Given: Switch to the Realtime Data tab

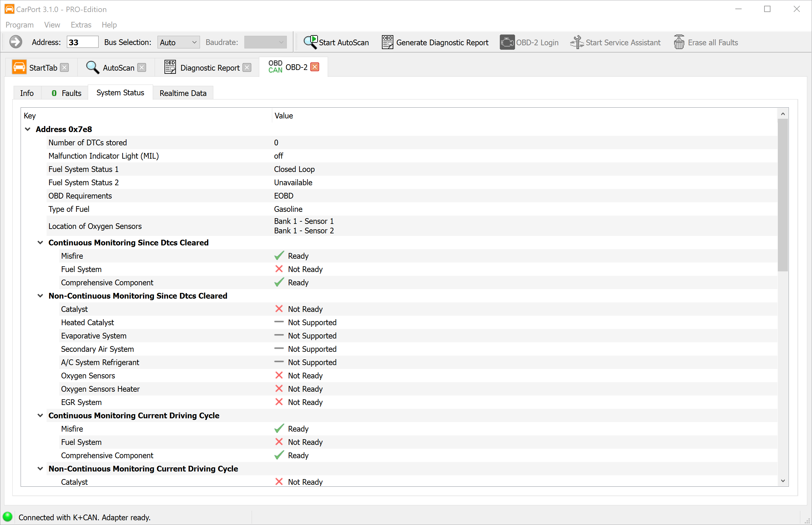Looking at the screenshot, I should 183,93.
